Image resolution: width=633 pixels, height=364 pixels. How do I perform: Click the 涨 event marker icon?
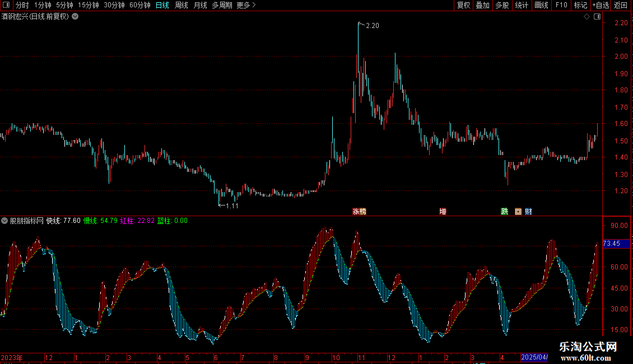(x=356, y=212)
